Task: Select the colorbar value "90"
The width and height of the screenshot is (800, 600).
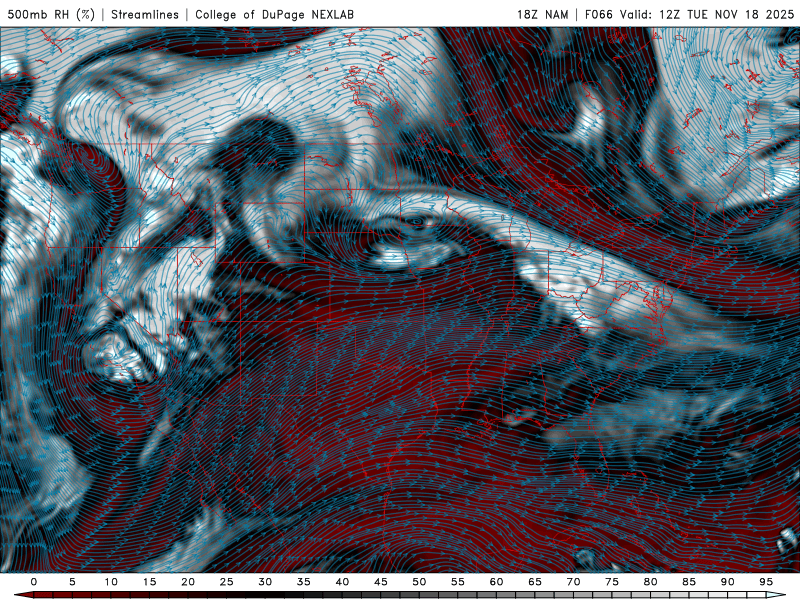Action: click(727, 582)
